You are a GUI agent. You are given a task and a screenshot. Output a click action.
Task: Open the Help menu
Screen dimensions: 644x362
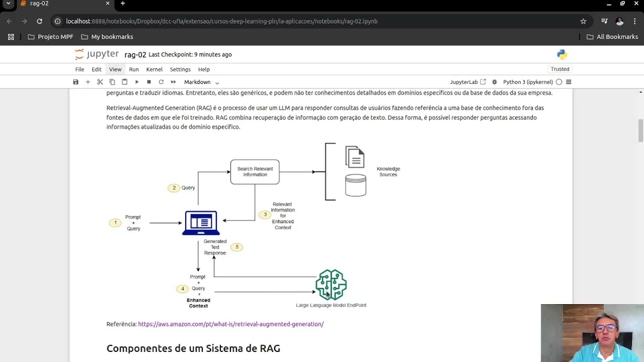click(x=204, y=69)
